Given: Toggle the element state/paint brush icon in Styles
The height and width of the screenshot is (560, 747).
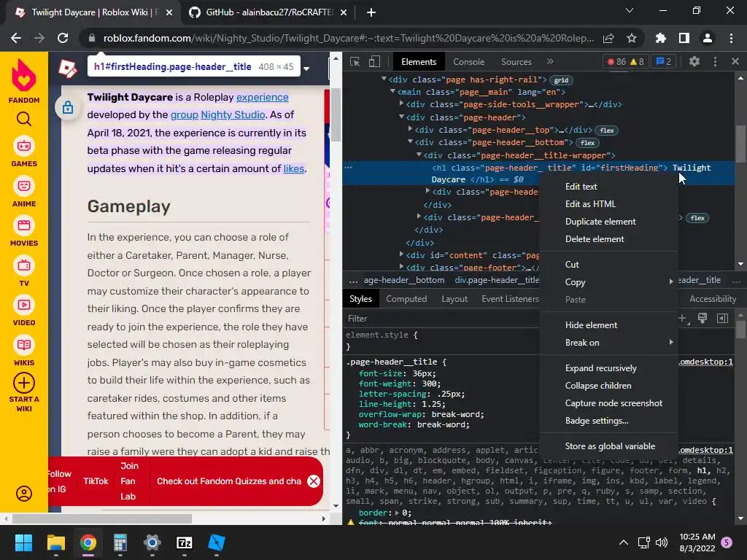Looking at the screenshot, I should point(703,318).
